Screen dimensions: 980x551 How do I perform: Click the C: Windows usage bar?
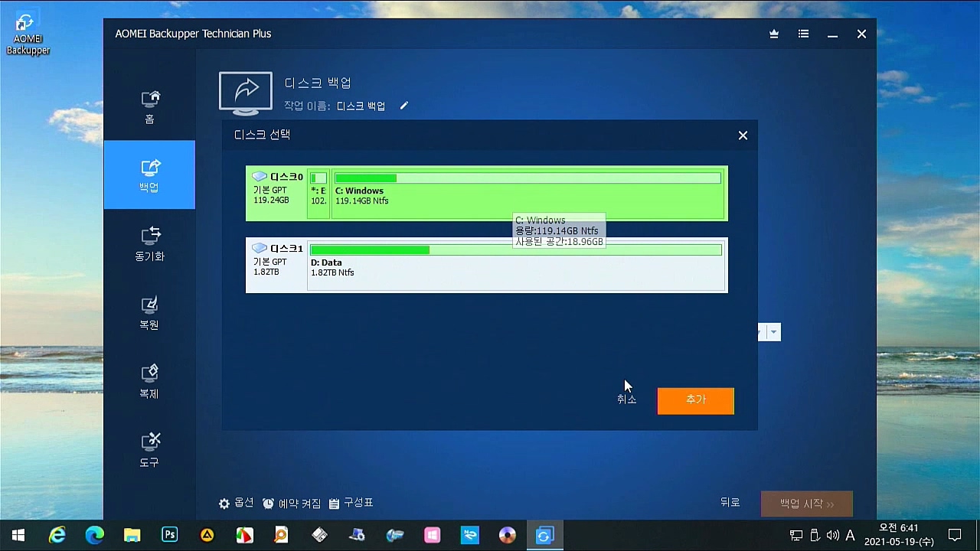pyautogui.click(x=528, y=178)
